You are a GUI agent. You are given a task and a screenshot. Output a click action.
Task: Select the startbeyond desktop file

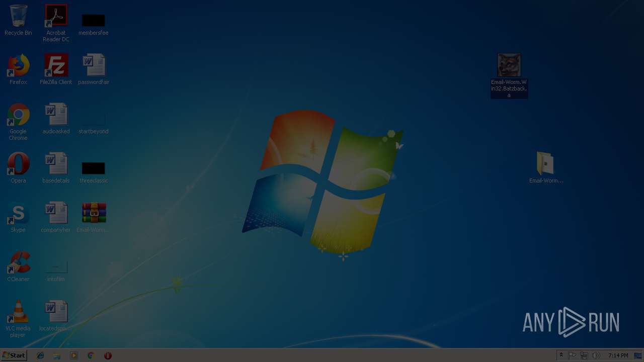pos(94,124)
